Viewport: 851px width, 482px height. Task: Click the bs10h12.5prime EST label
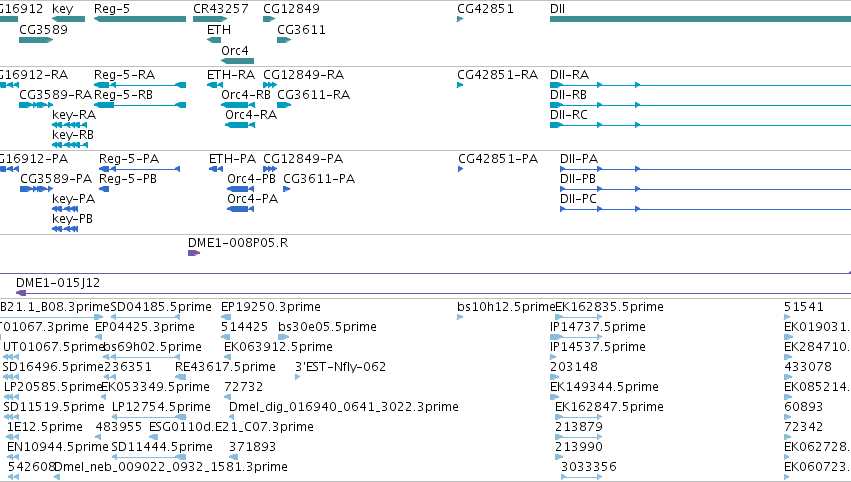pos(506,307)
